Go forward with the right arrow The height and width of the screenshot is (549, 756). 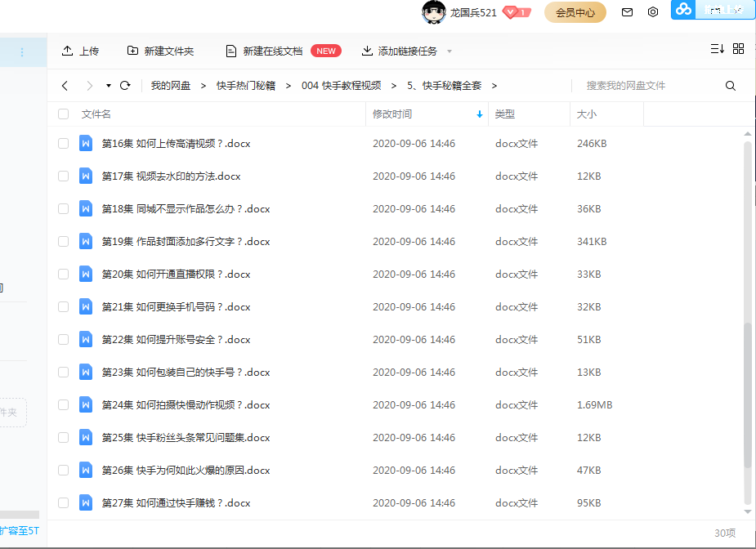click(x=89, y=86)
